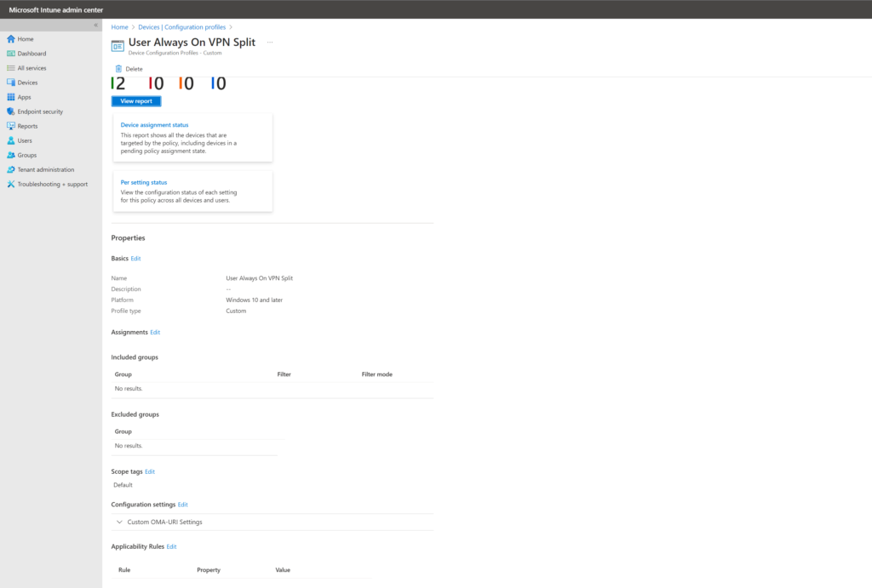Edit the Scope tags section
The height and width of the screenshot is (588, 872).
coord(150,471)
